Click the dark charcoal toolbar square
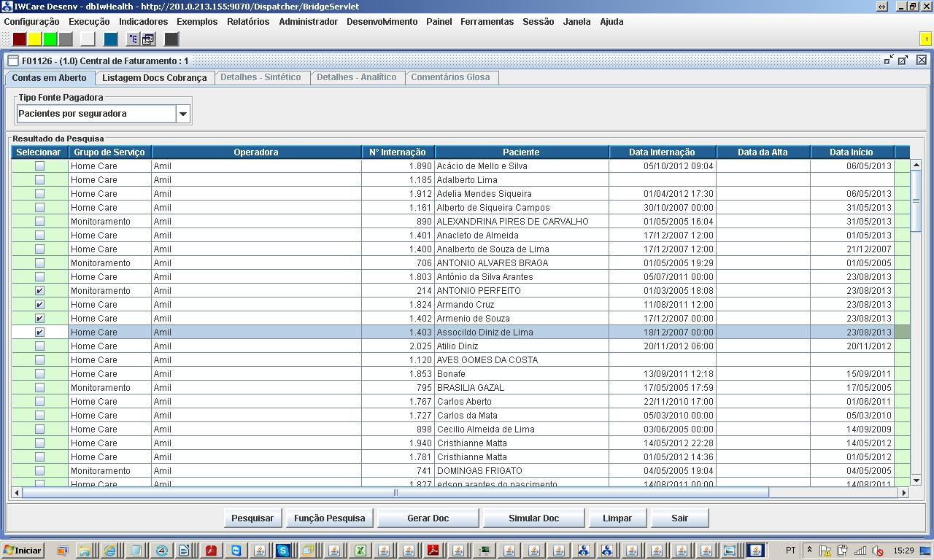934x560 pixels. point(171,39)
